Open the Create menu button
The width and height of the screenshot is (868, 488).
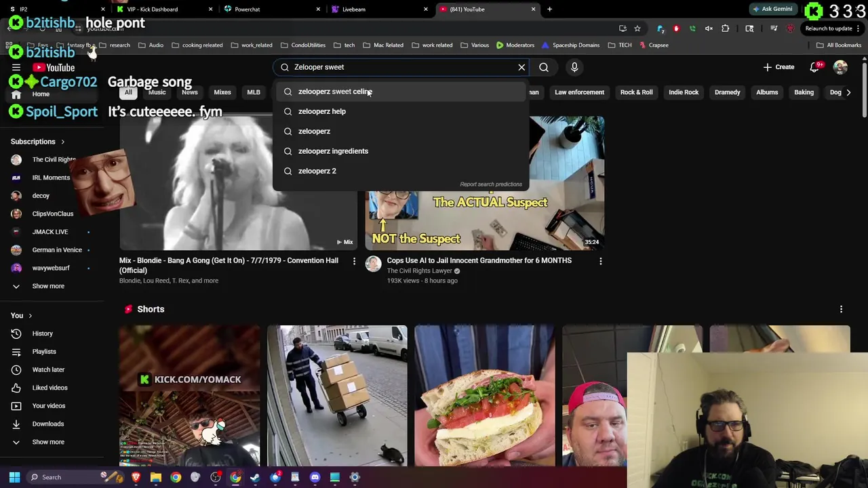(778, 67)
